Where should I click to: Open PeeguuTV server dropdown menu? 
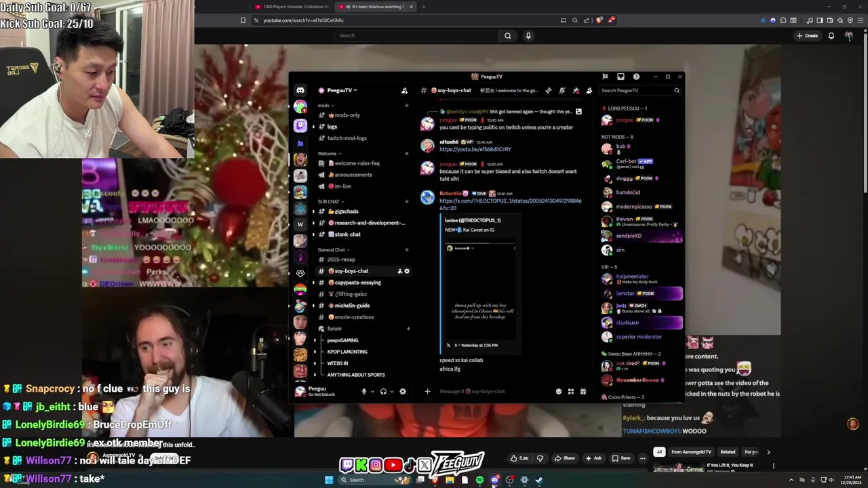[x=337, y=90]
